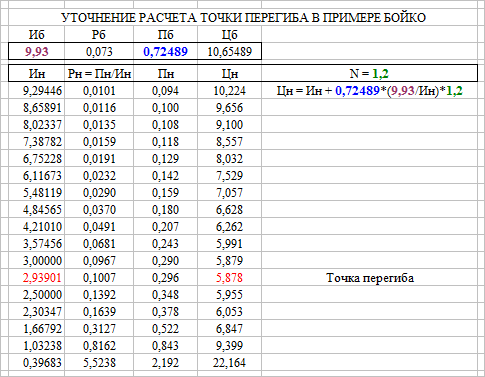Click the Точка перегиба label cell
The height and width of the screenshot is (377, 485).
369,277
